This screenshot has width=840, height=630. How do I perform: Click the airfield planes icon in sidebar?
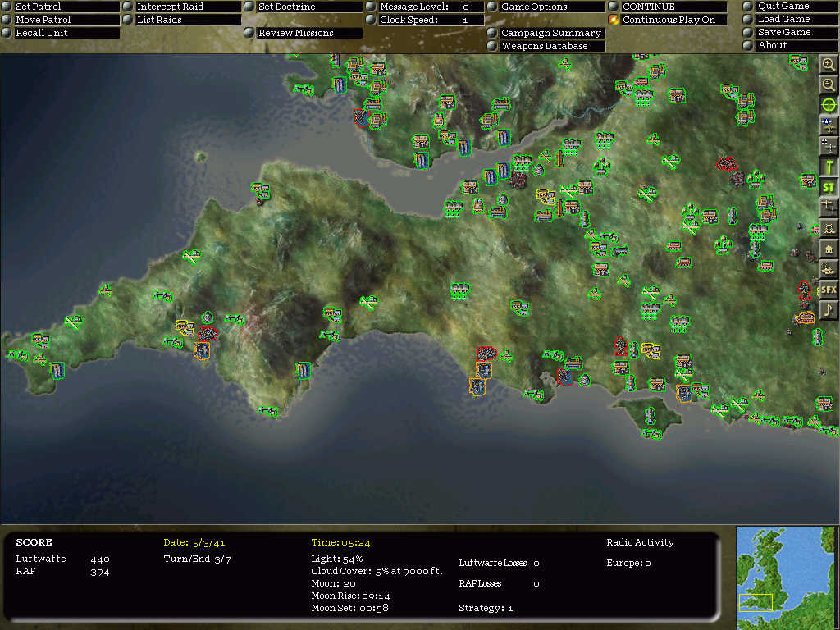829,208
